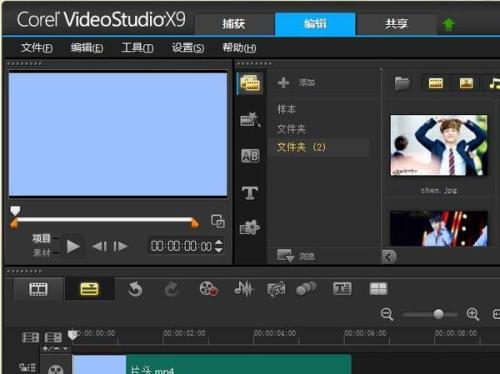Open the Sound Mixer icon
500x374 pixels.
[244, 288]
